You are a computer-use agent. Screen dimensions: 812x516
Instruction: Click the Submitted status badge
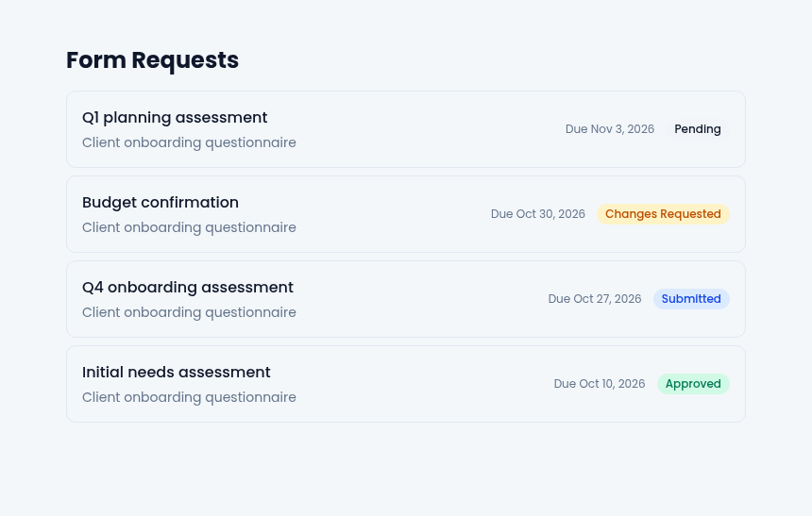(691, 299)
